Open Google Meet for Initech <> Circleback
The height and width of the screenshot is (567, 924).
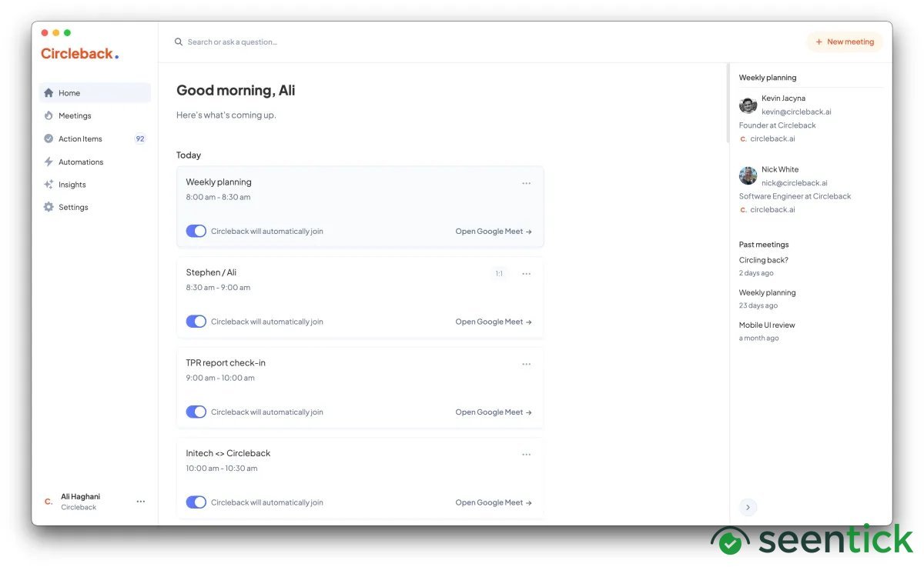(x=494, y=502)
